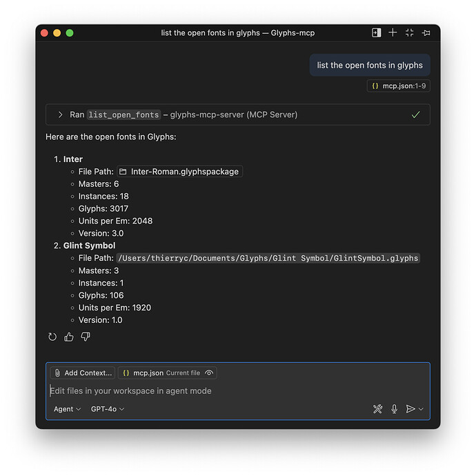The width and height of the screenshot is (476, 476).
Task: Give the response a thumbs down
Action: pos(86,337)
